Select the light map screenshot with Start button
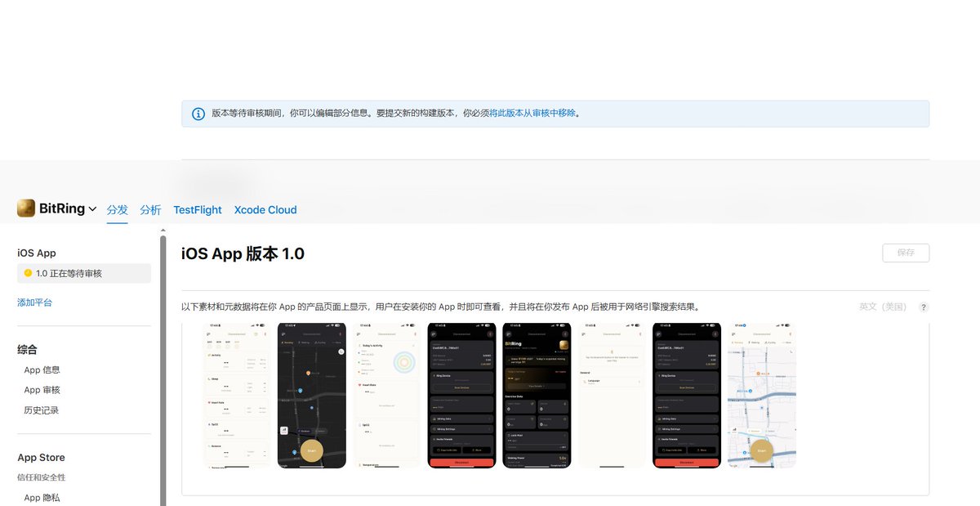This screenshot has height=506, width=980. coord(762,396)
